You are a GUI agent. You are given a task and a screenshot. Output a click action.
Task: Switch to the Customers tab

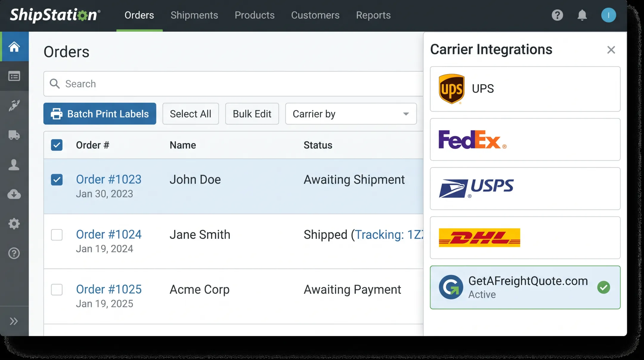click(x=315, y=15)
